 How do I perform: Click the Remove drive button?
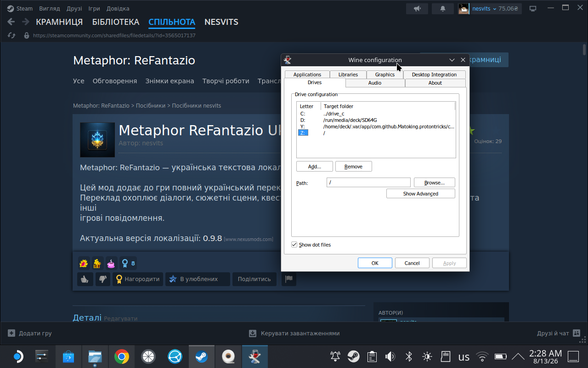point(354,167)
